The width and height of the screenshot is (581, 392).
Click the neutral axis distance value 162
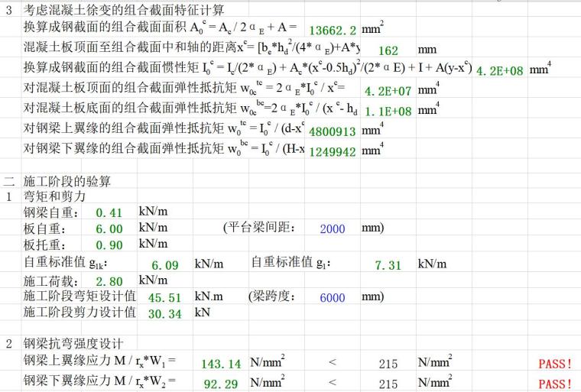coord(388,51)
